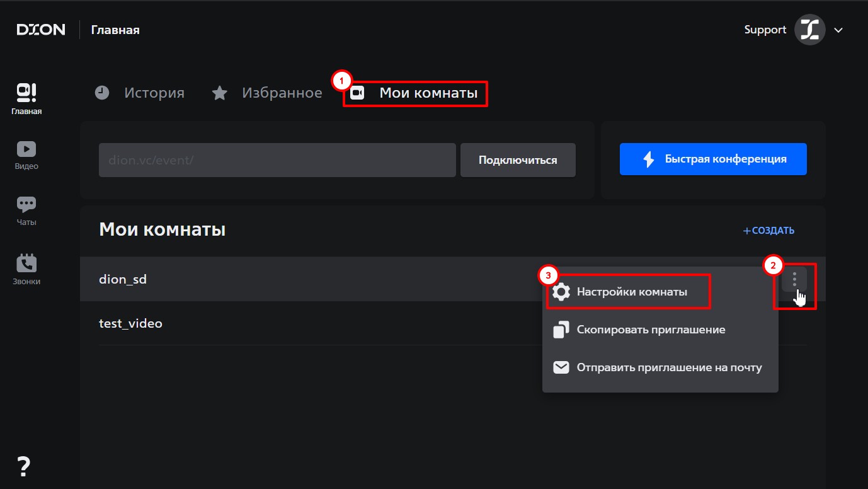Click the DION logo

pyautogui.click(x=41, y=30)
